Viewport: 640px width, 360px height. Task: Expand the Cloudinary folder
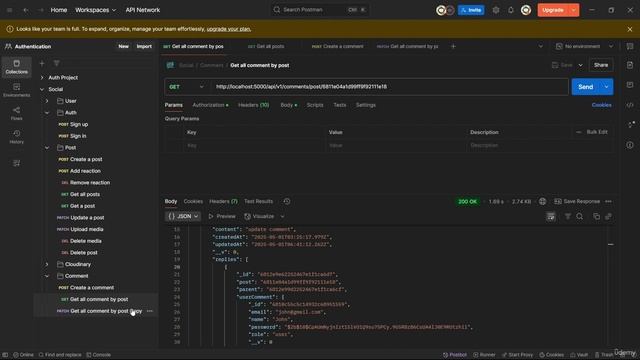(47, 264)
